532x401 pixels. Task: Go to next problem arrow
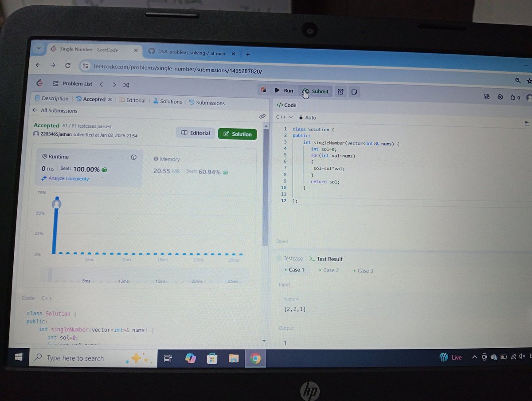pyautogui.click(x=114, y=84)
